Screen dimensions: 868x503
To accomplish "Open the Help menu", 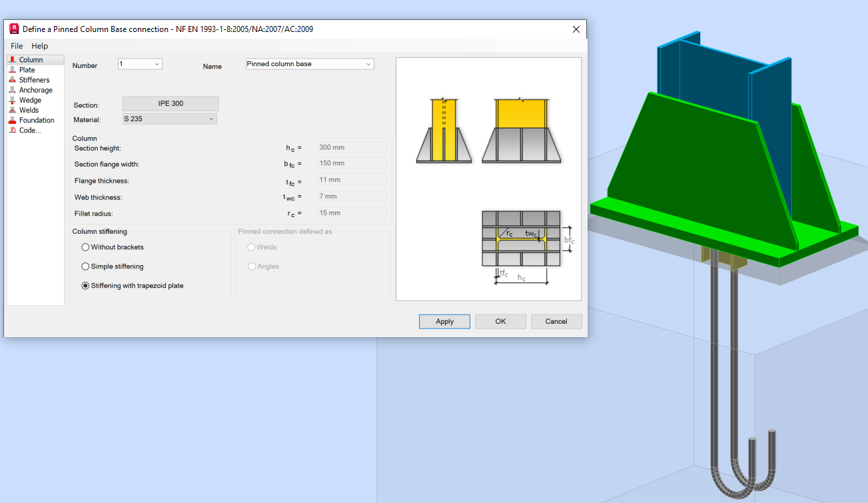I will point(39,46).
